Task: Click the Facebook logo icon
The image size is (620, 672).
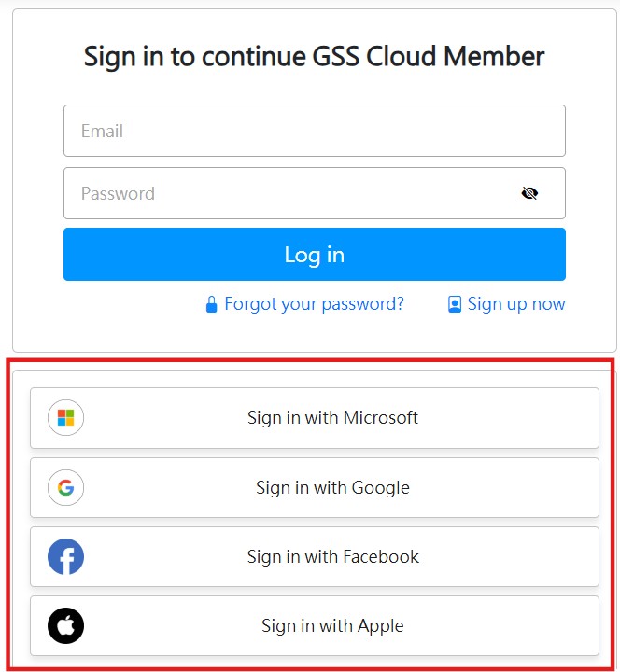Action: (65, 557)
